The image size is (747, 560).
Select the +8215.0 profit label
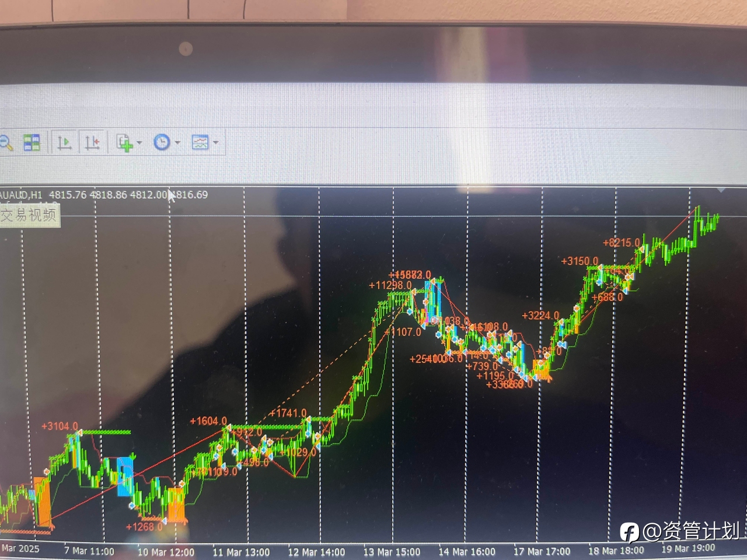click(x=622, y=243)
